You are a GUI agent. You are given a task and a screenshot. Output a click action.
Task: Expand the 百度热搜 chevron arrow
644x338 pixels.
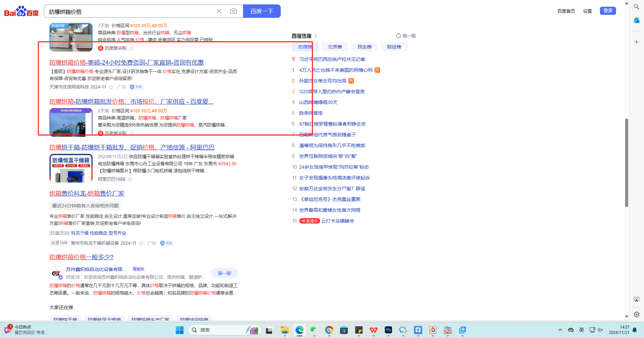tap(315, 36)
